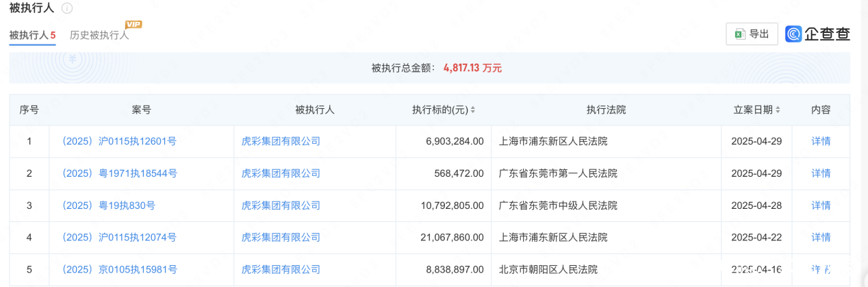Open 虎彩集团有限公司 link in row 5
This screenshot has height=287, width=868.
tap(281, 269)
